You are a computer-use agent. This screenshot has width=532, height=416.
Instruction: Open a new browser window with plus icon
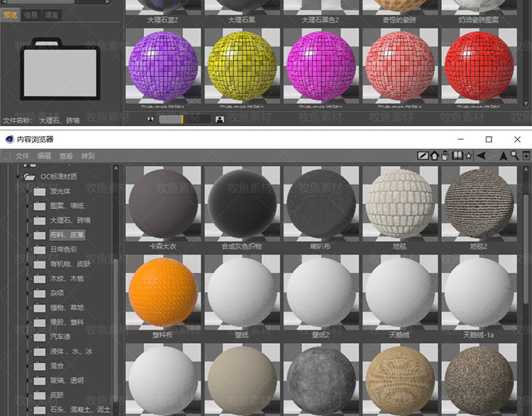(526, 156)
